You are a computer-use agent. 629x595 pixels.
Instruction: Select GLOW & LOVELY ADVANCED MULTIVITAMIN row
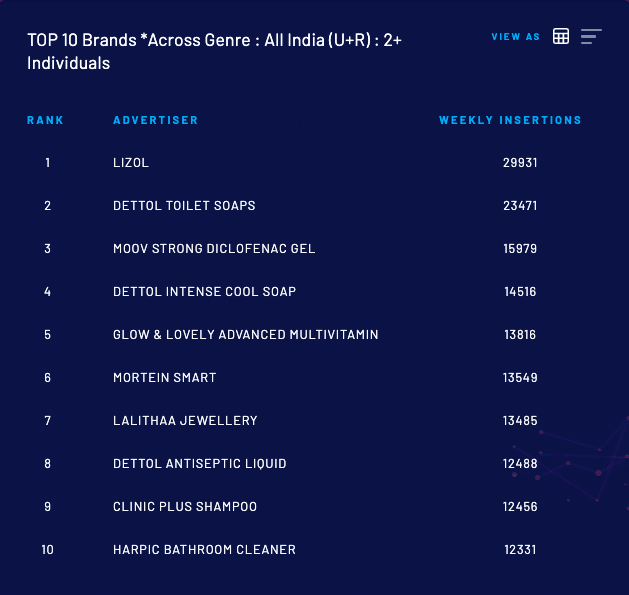click(x=245, y=334)
